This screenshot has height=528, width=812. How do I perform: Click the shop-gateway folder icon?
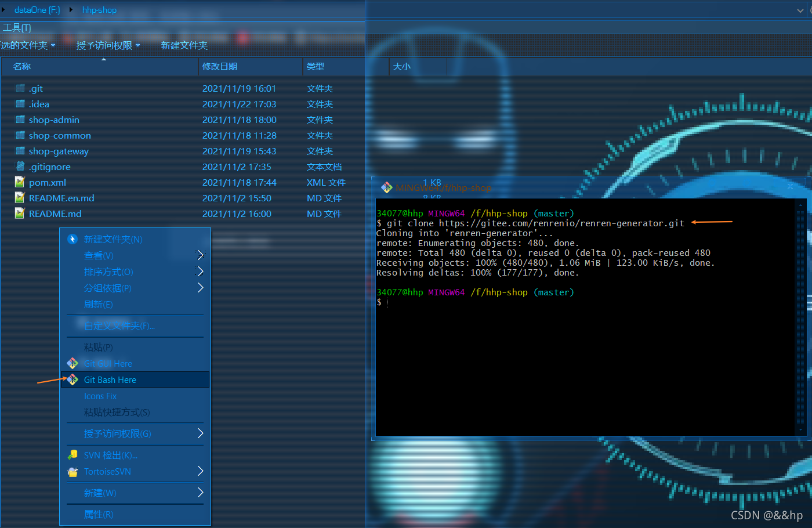20,151
